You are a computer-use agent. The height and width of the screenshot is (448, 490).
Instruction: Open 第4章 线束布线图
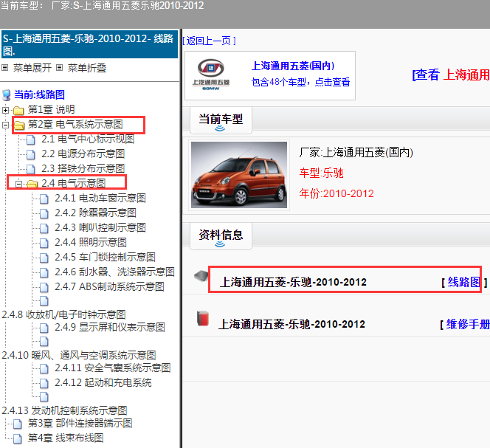pyautogui.click(x=66, y=438)
